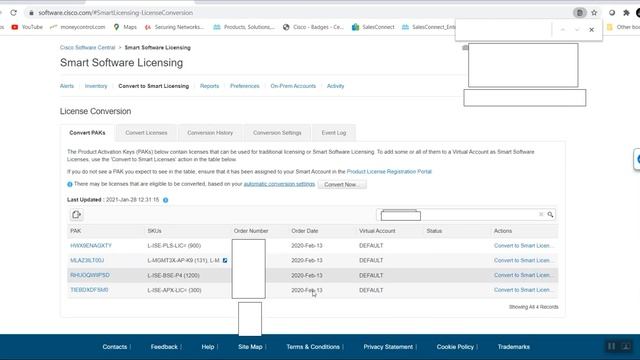Open the Securing Networks bookmark
Image resolution: width=640 pixels, height=360 pixels.
pyautogui.click(x=174, y=27)
